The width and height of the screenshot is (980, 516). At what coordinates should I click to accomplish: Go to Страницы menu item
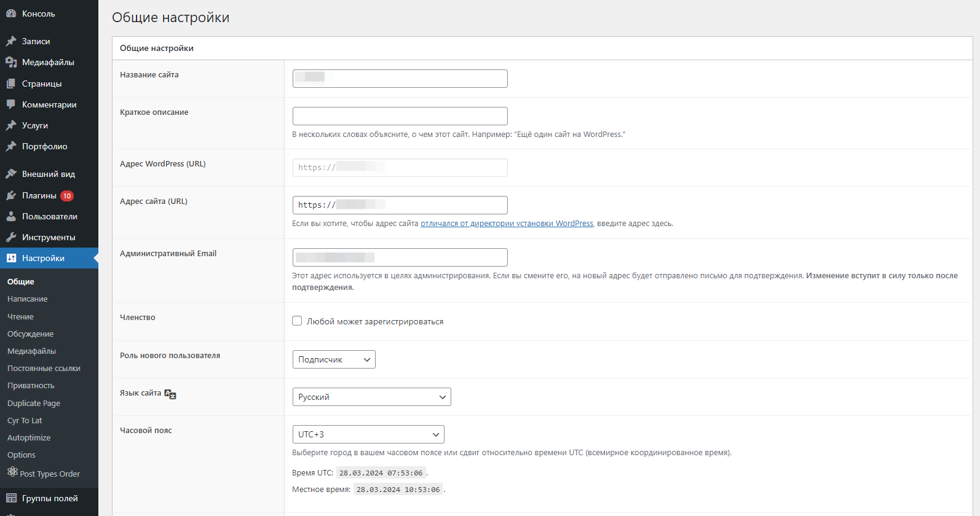[49, 84]
